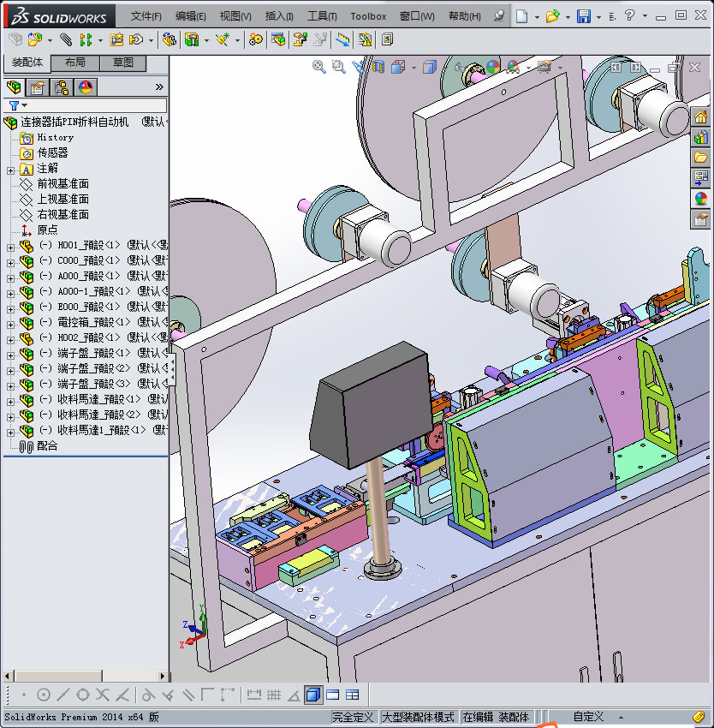This screenshot has width=714, height=728.
Task: Click the Zoom to Area icon
Action: [x=339, y=67]
